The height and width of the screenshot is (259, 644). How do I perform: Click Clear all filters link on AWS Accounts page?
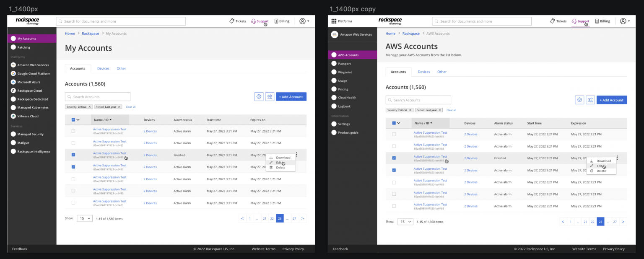451,110
